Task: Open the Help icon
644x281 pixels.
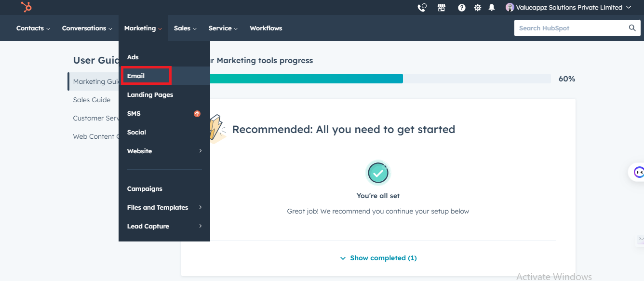Action: tap(461, 7)
